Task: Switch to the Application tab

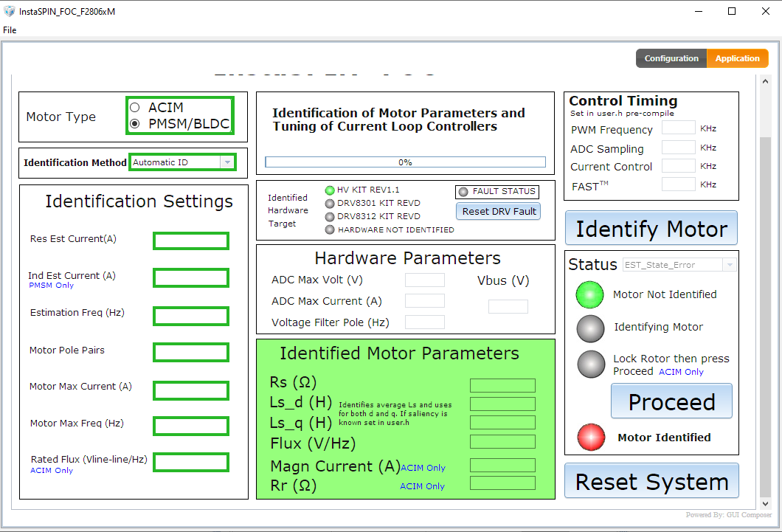Action: (x=737, y=58)
